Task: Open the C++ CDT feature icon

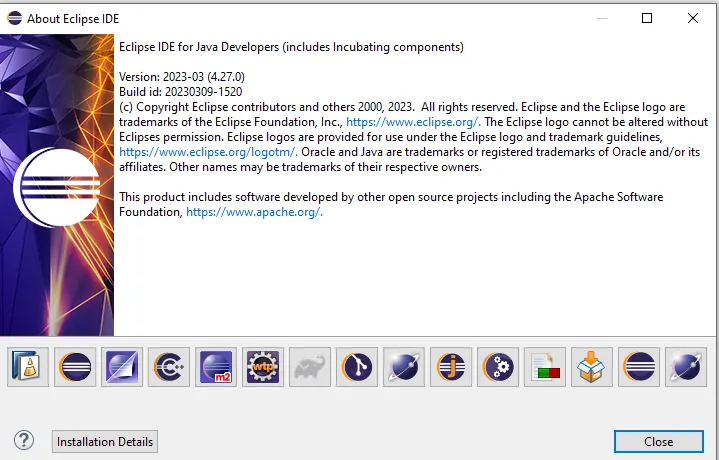Action: tap(169, 368)
